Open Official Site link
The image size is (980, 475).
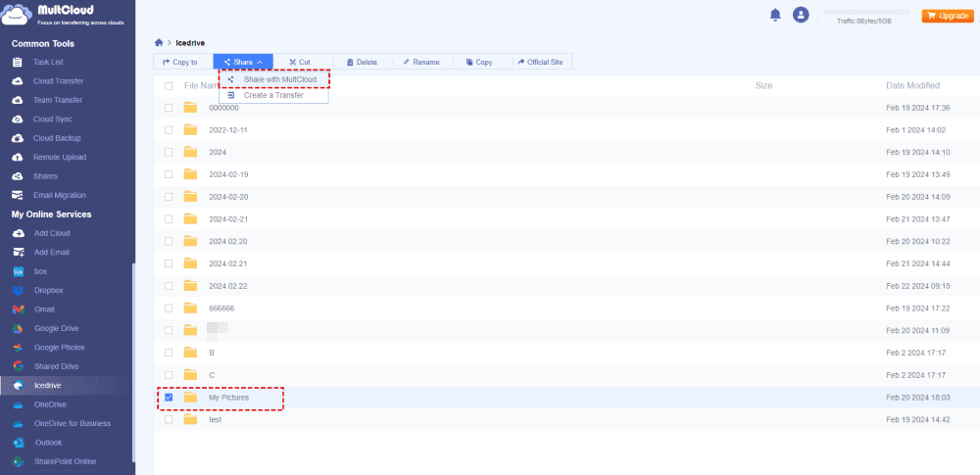(x=541, y=62)
